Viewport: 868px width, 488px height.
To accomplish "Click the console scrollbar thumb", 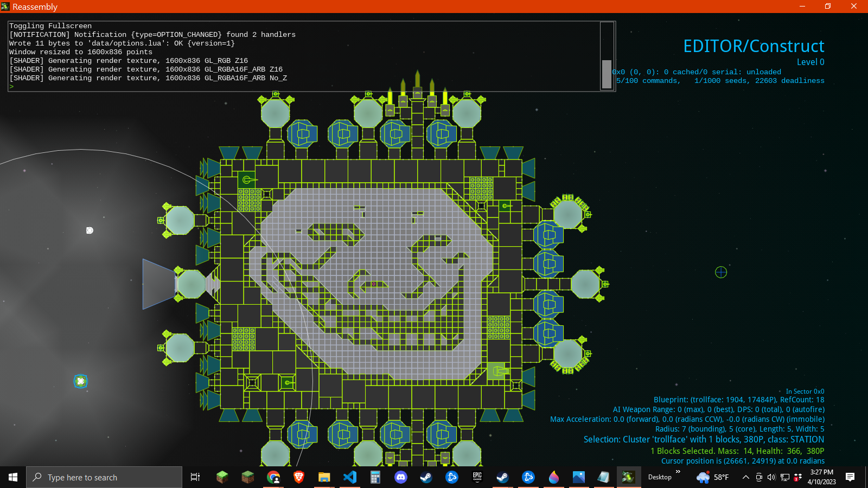I will click(x=607, y=74).
